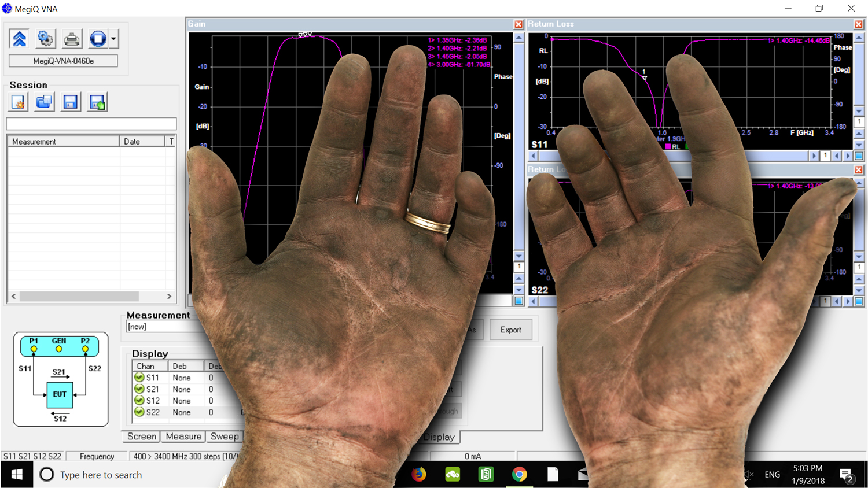Click the Save As session icon with green arrow

97,102
